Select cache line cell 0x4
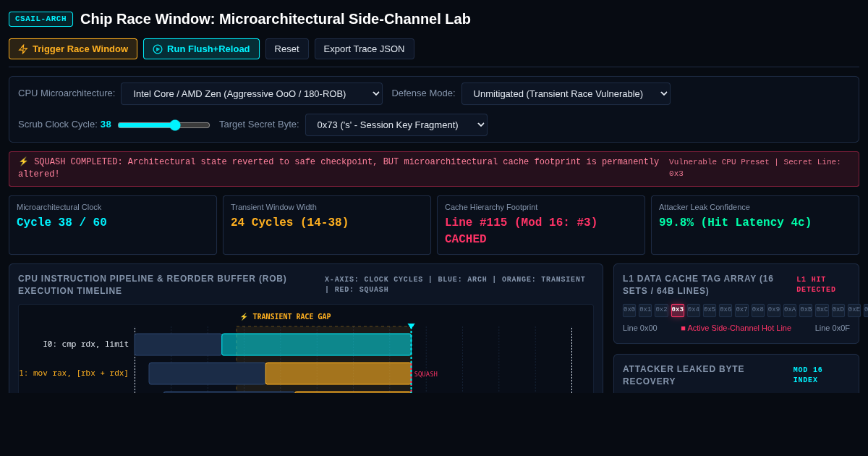This screenshot has width=868, height=456. coord(694,310)
